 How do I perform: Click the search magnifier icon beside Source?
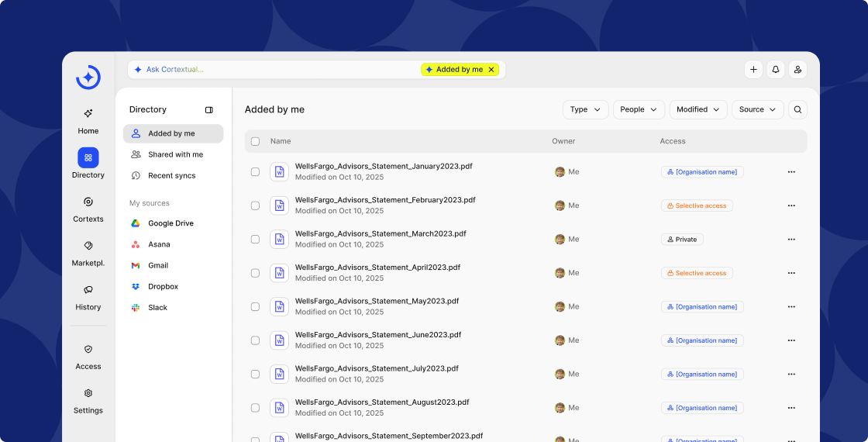point(797,110)
